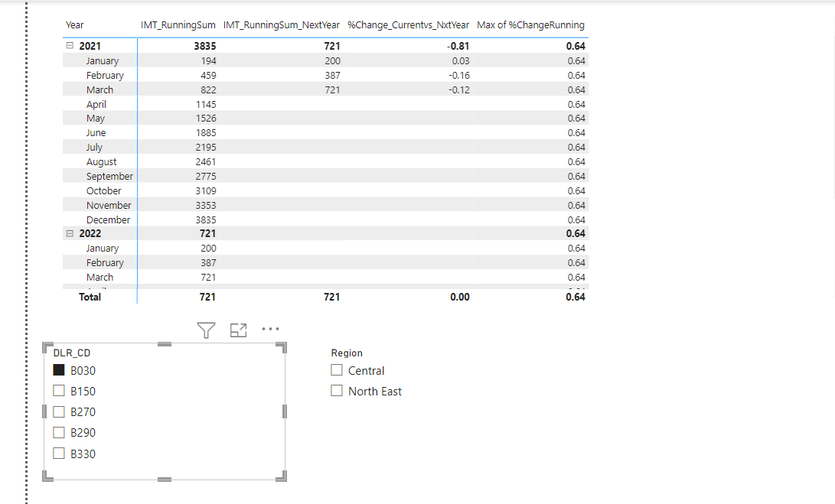835x504 pixels.
Task: Click the bottom-right corner handle of slicer
Action: (282, 476)
